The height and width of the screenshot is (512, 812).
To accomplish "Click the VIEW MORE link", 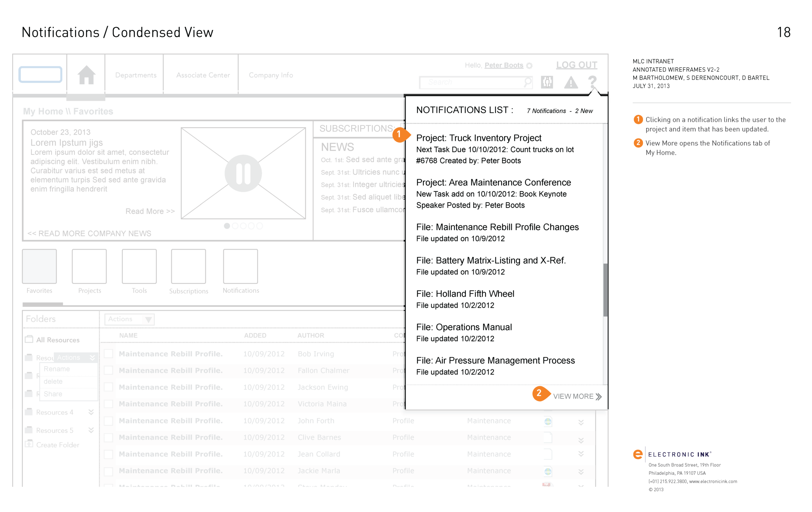I will [x=577, y=396].
